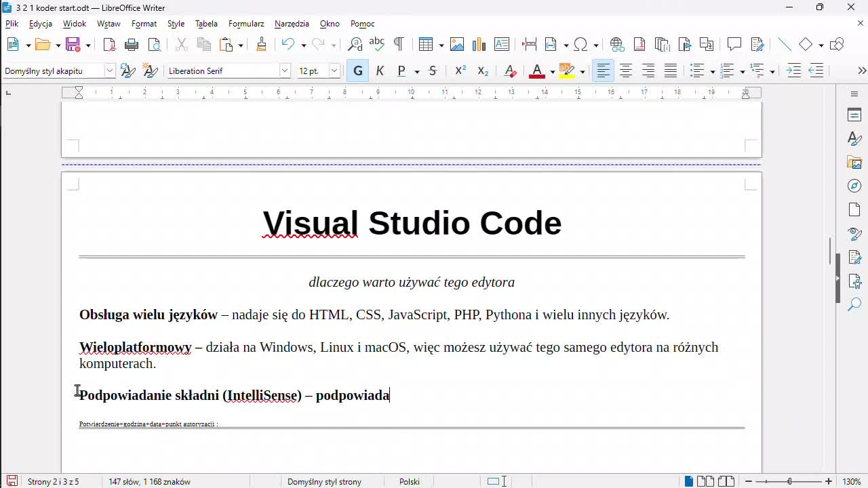
Task: Click the Export as PDF icon
Action: [x=109, y=45]
